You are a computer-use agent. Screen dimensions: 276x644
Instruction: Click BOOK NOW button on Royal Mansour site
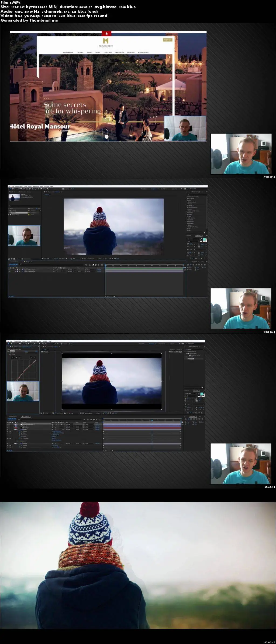[x=167, y=40]
